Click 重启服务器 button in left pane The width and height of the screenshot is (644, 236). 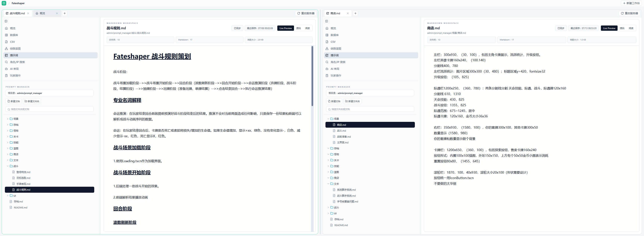pyautogui.click(x=305, y=13)
